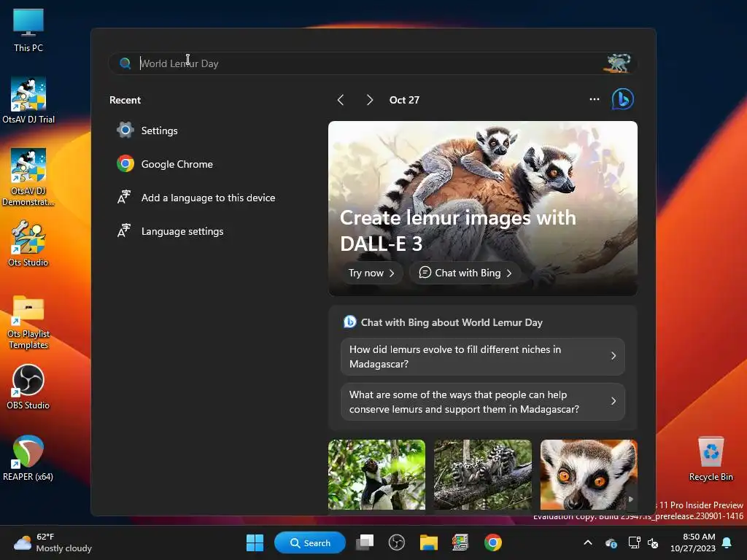
Task: Go to previous day with left chevron
Action: coord(341,100)
